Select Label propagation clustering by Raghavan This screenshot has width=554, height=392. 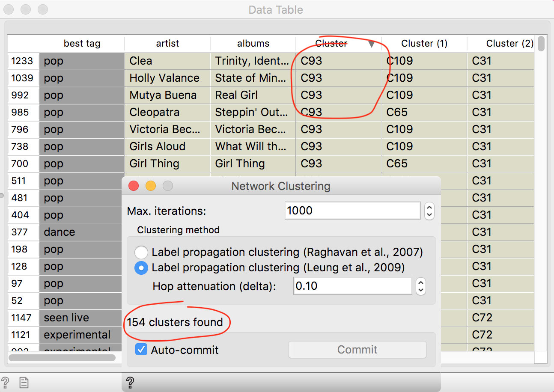tap(141, 252)
